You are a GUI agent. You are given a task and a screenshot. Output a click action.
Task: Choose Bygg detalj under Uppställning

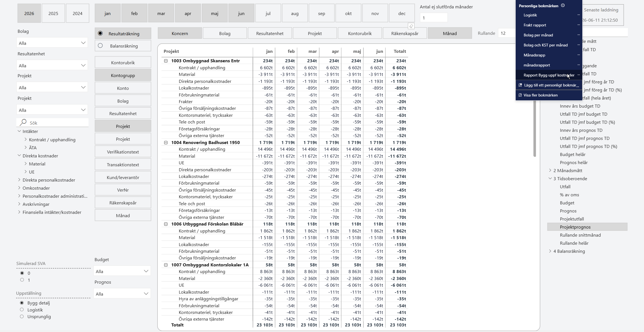pyautogui.click(x=22, y=303)
